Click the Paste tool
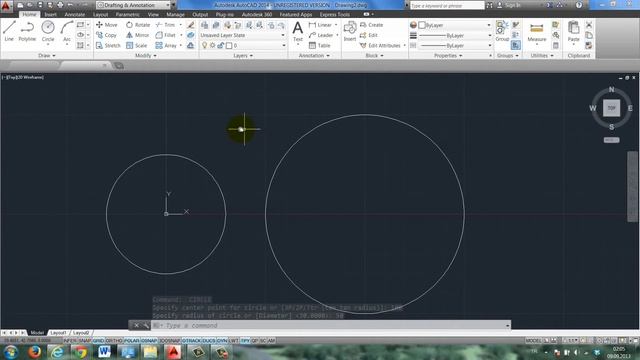This screenshot has height=360, width=640. point(573,32)
